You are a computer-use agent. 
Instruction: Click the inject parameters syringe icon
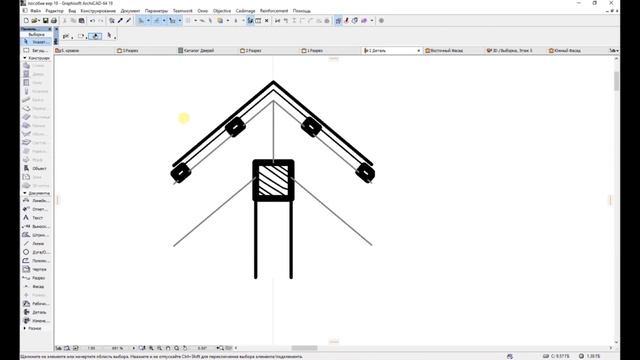tap(128, 20)
